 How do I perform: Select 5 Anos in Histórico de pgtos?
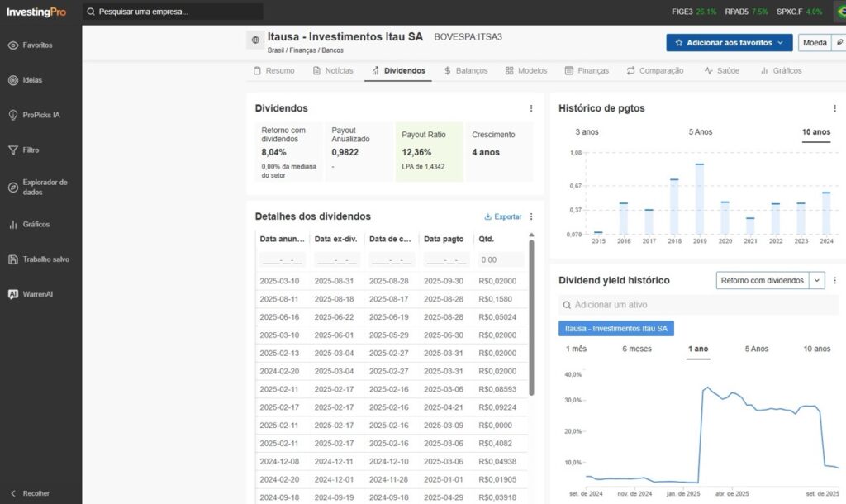(x=701, y=132)
